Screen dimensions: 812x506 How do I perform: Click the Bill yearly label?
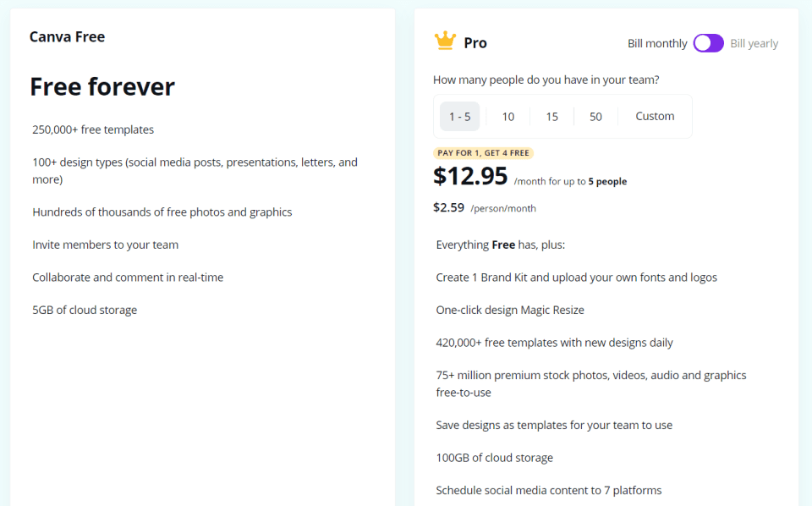(x=754, y=42)
